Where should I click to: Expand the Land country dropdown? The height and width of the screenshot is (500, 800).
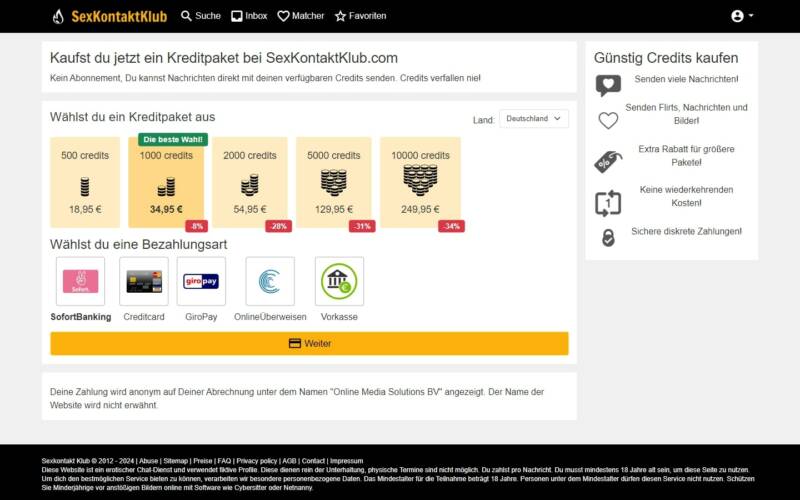pyautogui.click(x=534, y=118)
